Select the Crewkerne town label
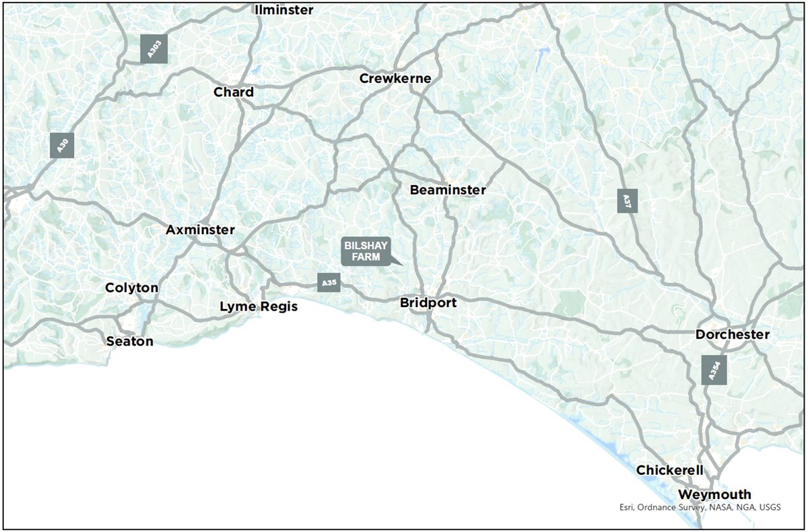This screenshot has height=532, width=808. [x=395, y=78]
